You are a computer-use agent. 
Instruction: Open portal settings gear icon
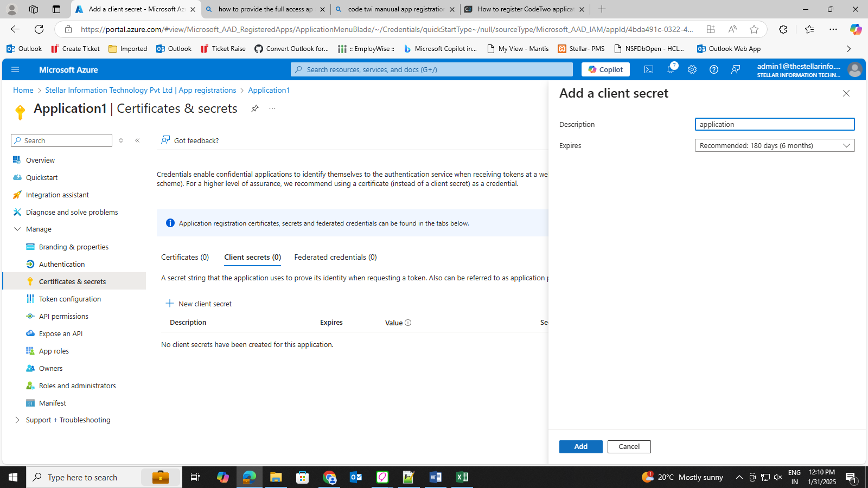coord(692,69)
